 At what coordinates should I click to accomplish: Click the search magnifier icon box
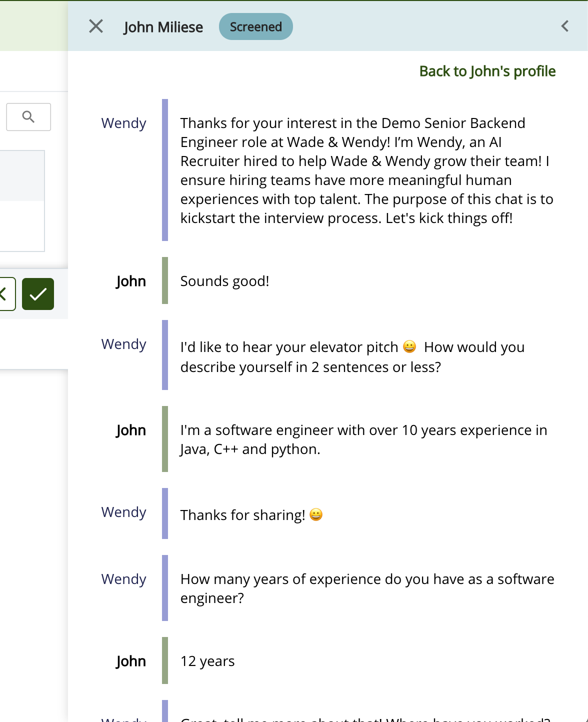pyautogui.click(x=28, y=117)
